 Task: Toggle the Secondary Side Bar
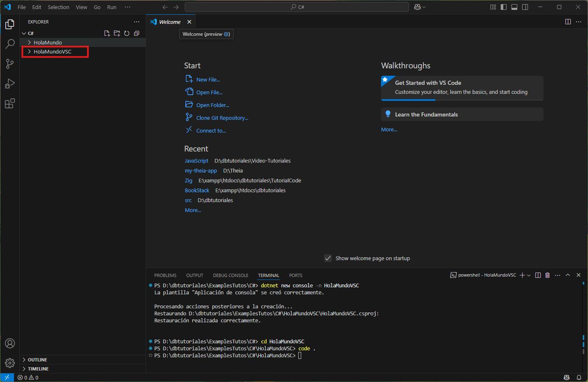click(525, 7)
